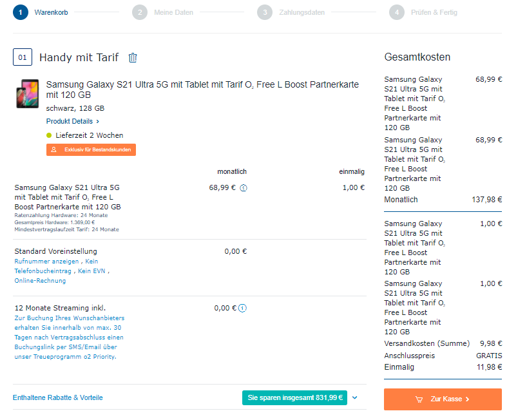The height and width of the screenshot is (420, 527).
Task: Expand savings details chevron
Action: pos(354,398)
